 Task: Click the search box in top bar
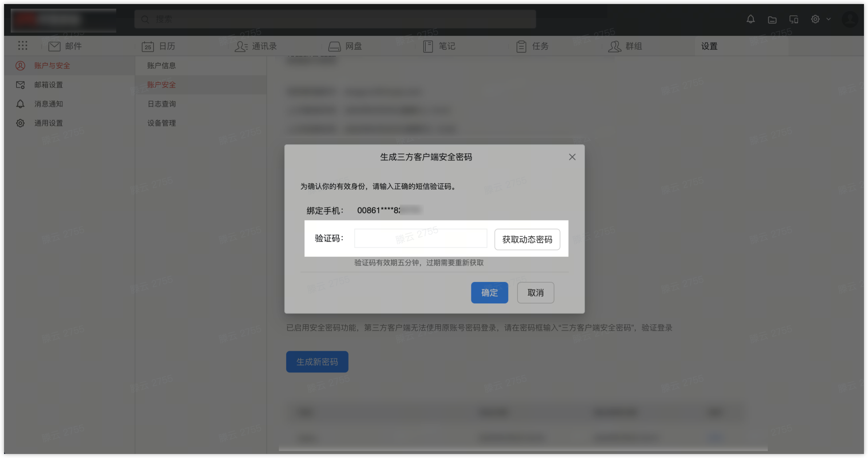tap(335, 19)
